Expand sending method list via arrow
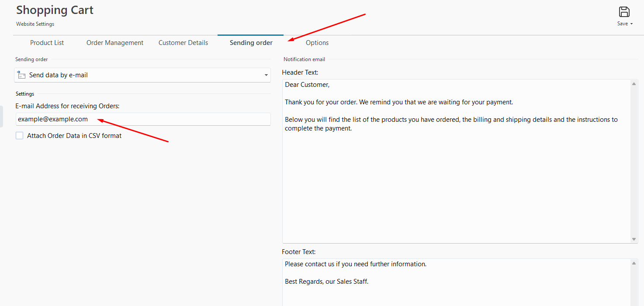The width and height of the screenshot is (644, 306). click(x=266, y=76)
